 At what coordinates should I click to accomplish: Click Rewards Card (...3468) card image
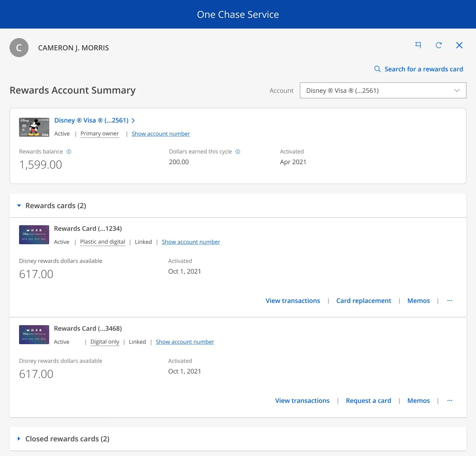[34, 335]
